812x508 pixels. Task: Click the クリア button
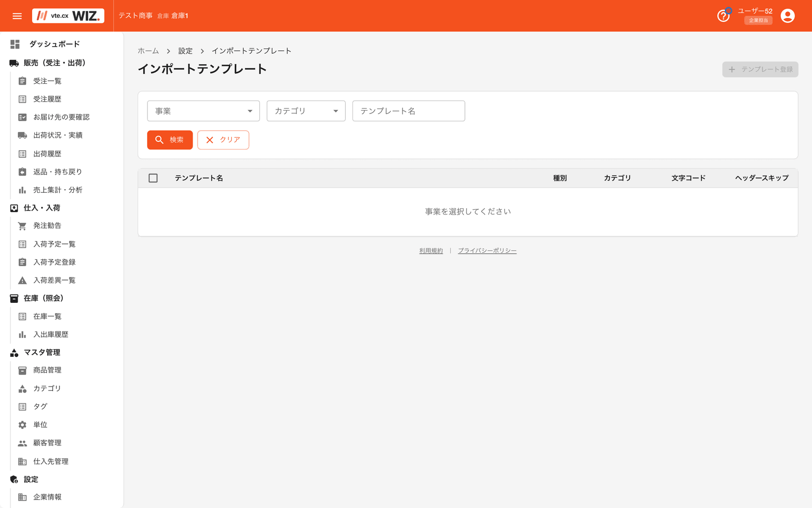tap(223, 140)
